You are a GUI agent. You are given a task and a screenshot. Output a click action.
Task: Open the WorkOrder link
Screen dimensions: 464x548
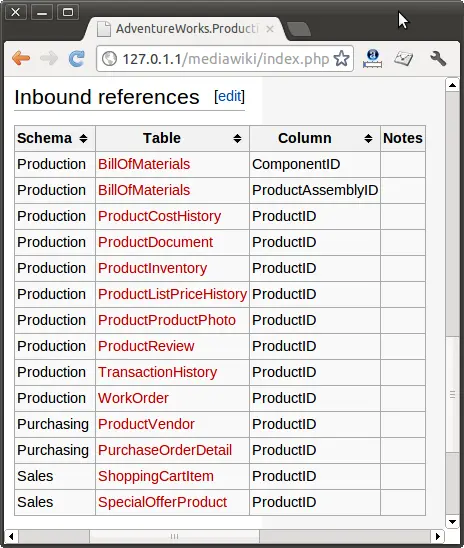[133, 398]
